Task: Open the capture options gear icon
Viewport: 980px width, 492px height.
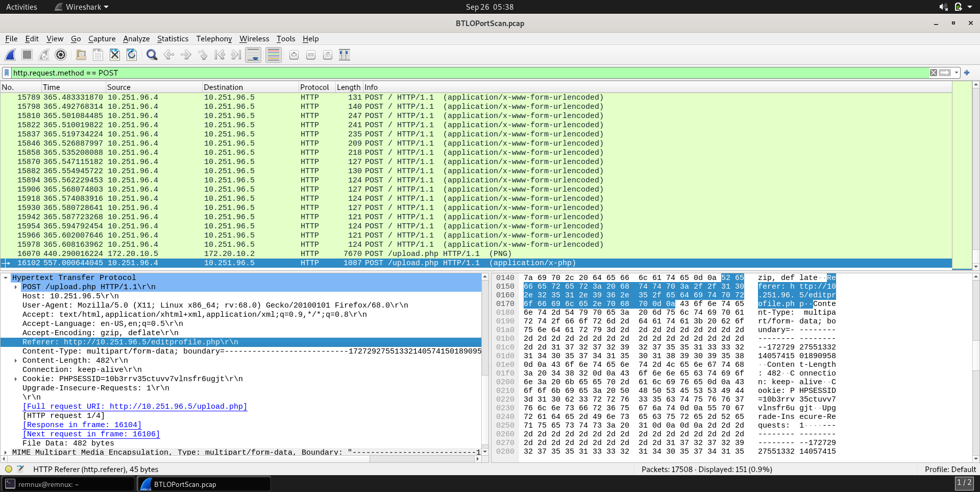Action: click(61, 55)
